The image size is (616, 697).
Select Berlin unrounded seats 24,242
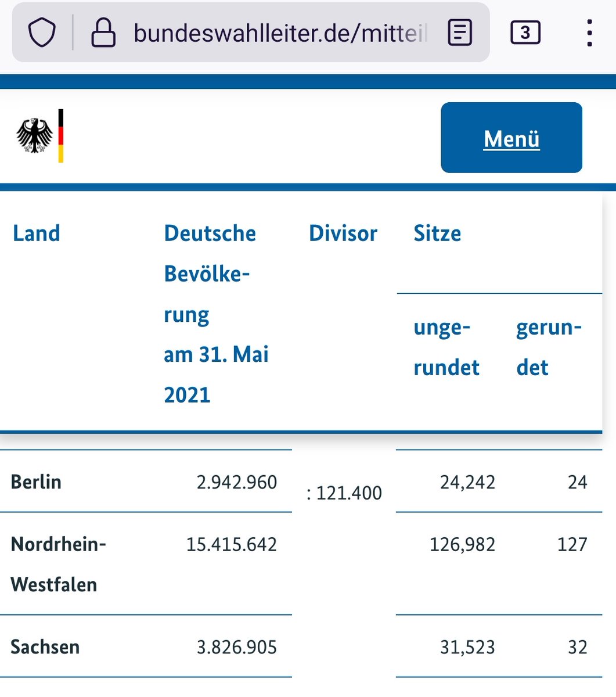coord(467,482)
